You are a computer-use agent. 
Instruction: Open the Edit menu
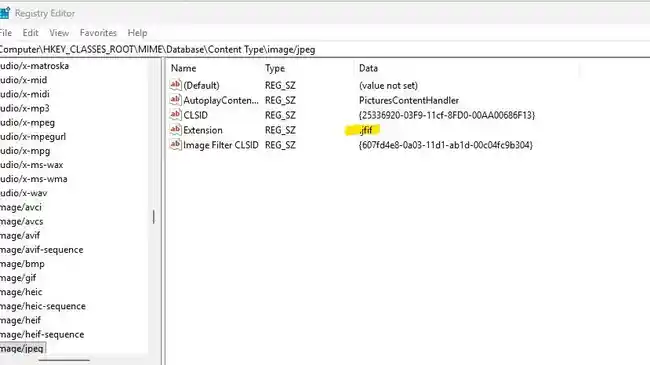(30, 33)
